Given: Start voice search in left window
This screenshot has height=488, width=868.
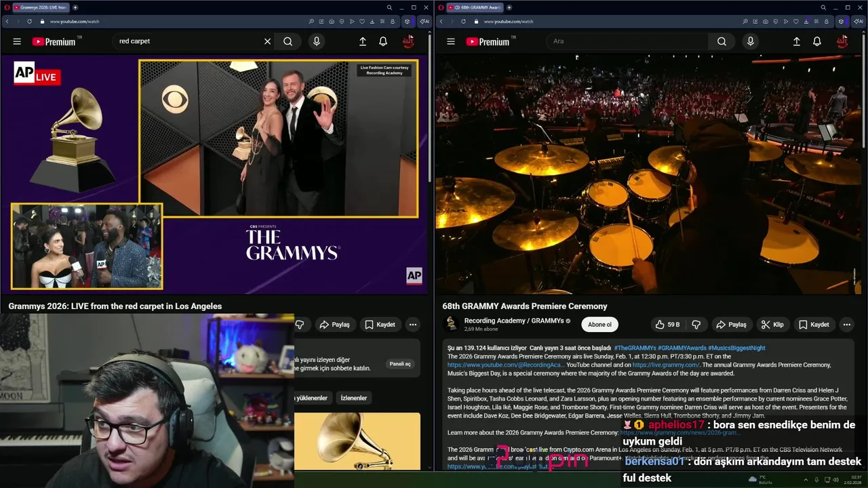Looking at the screenshot, I should pyautogui.click(x=316, y=41).
